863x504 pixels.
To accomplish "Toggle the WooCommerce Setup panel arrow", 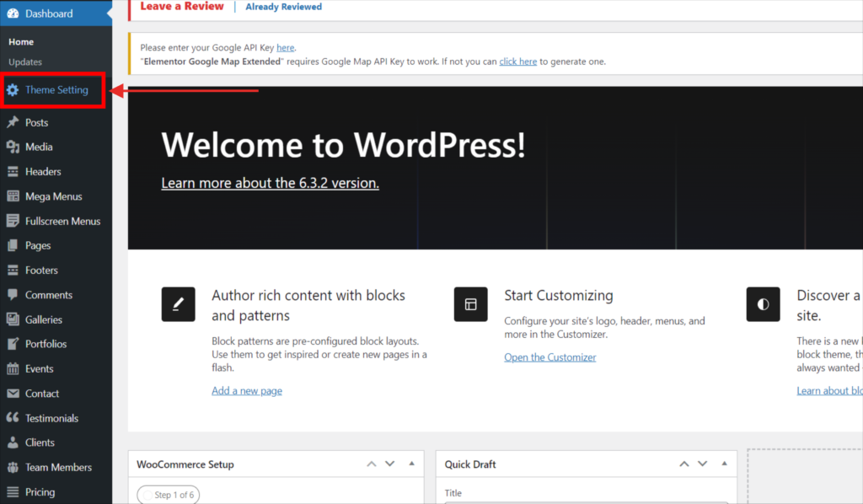I will [x=411, y=464].
